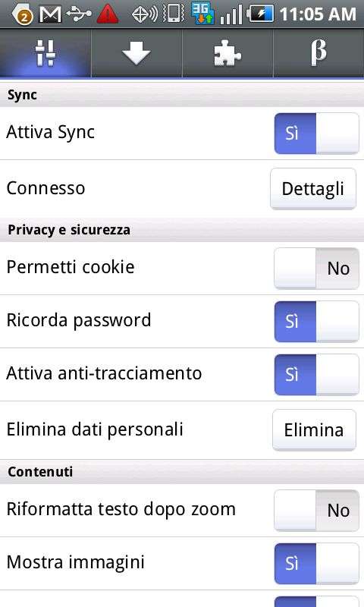Tap Elimina to clear personal data

pyautogui.click(x=314, y=430)
